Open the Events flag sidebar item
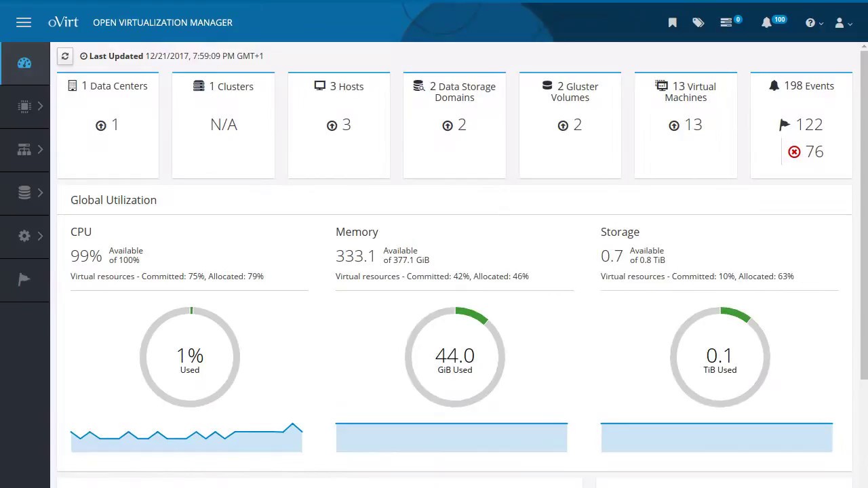 pyautogui.click(x=24, y=279)
